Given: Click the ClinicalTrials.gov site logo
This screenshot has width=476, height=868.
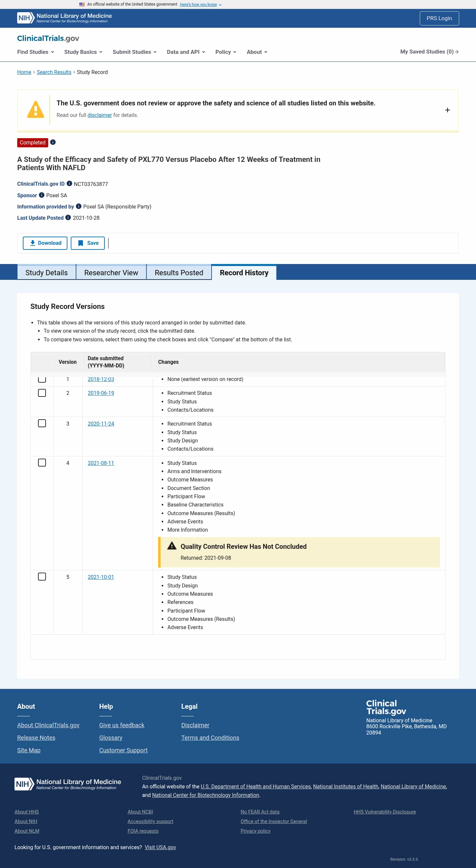Looking at the screenshot, I should click(x=48, y=38).
